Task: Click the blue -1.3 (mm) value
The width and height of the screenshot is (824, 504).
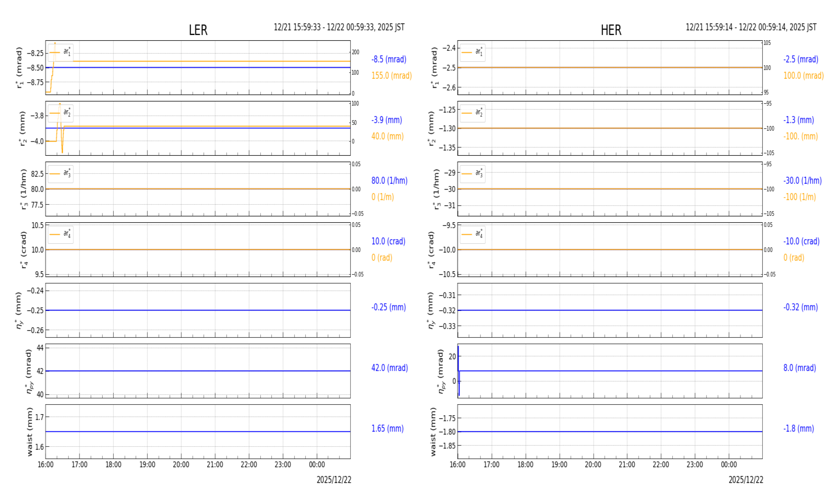Action: [x=798, y=120]
